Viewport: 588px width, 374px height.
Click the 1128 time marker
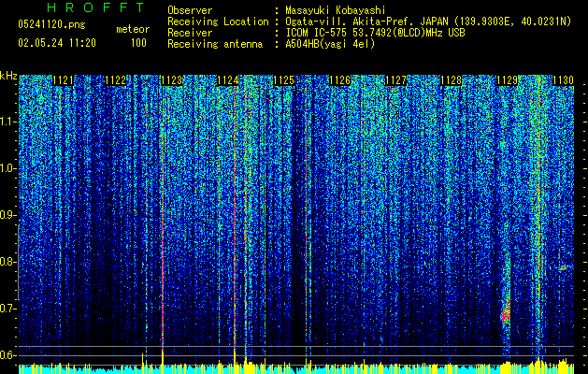coord(452,80)
